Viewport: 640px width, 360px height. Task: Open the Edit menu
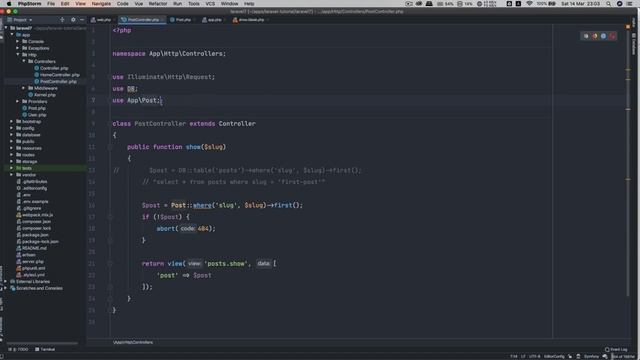pyautogui.click(x=65, y=4)
